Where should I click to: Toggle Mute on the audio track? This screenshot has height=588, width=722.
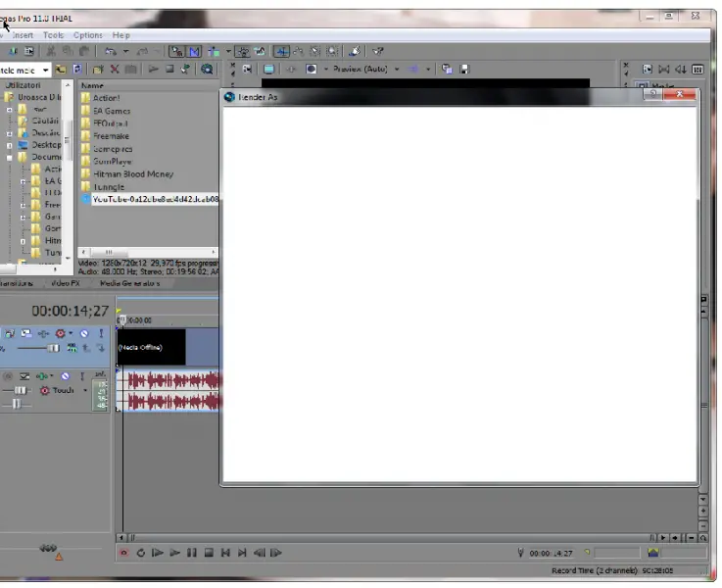[x=66, y=376]
